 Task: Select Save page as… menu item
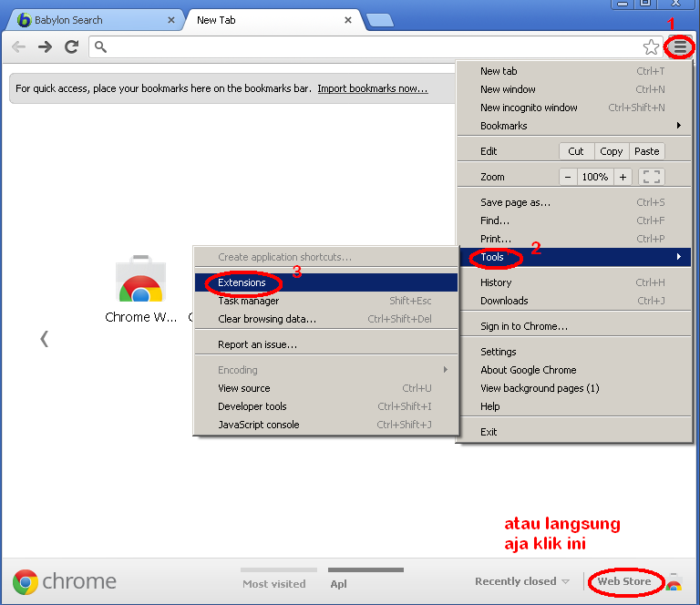(x=574, y=202)
